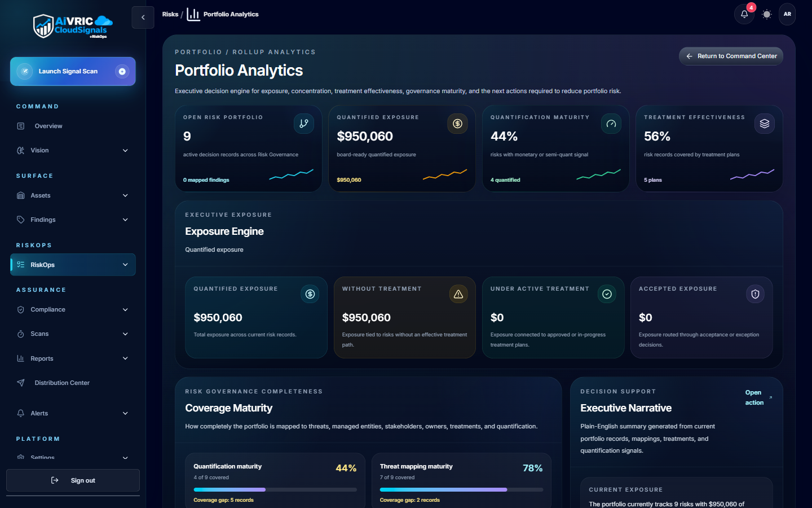
Task: Collapse the sidebar with the back chevron button
Action: (143, 17)
